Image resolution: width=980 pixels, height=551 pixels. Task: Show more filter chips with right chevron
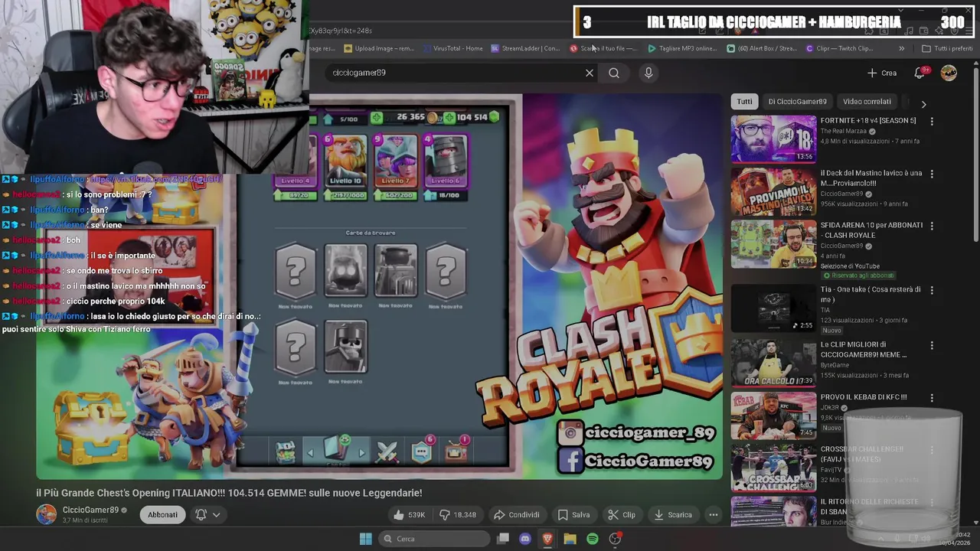coord(923,104)
